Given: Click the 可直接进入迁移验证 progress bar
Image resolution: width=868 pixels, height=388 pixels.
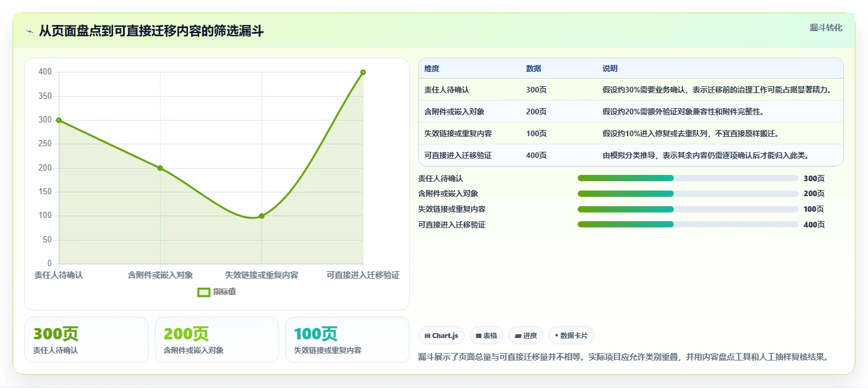Looking at the screenshot, I should [x=688, y=224].
